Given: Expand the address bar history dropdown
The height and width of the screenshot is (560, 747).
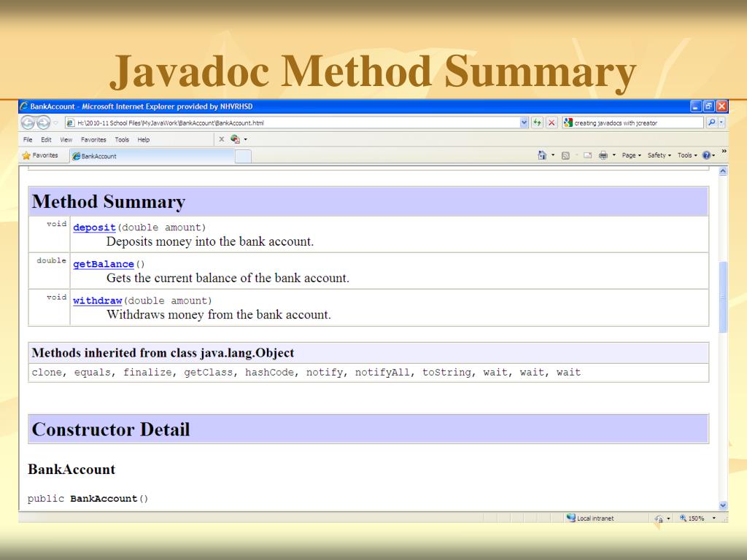Looking at the screenshot, I should (x=524, y=122).
